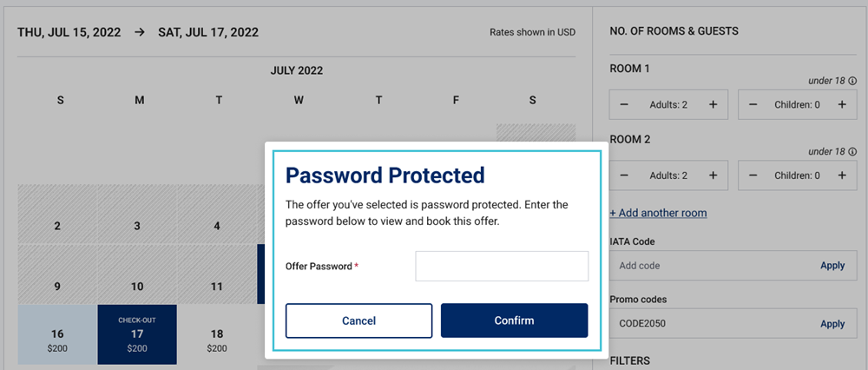Screen dimensions: 868x370
Task: Open the under 18 info icon for Room 1
Action: click(852, 81)
